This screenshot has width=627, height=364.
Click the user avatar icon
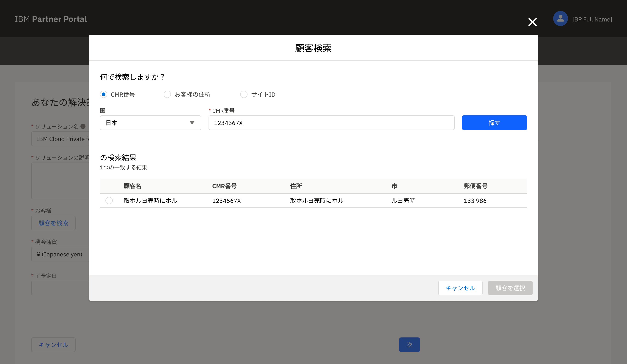click(x=560, y=19)
